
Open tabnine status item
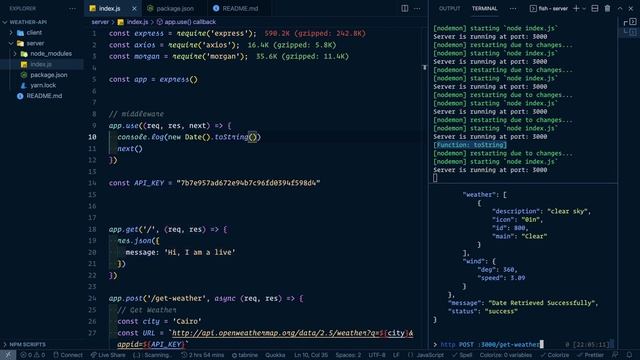click(245, 355)
